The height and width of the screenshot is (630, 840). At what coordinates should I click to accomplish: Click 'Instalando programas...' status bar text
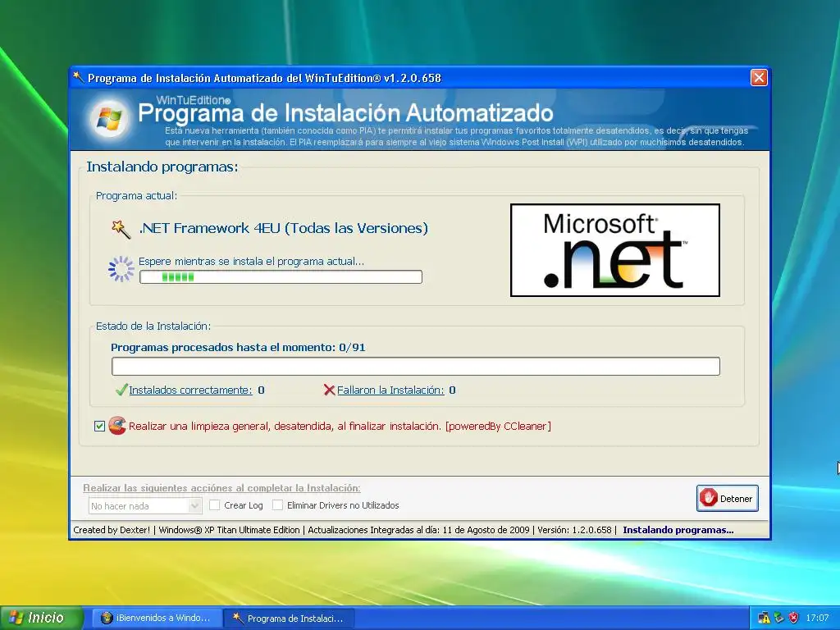(678, 530)
